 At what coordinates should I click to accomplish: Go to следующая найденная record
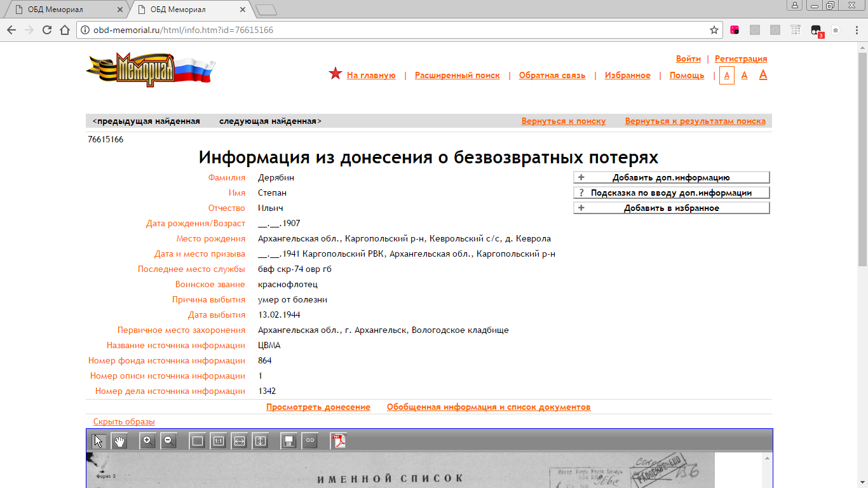coord(270,121)
